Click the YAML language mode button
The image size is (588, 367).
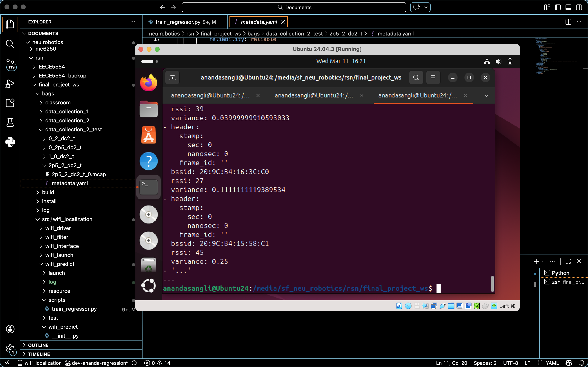coord(552,363)
